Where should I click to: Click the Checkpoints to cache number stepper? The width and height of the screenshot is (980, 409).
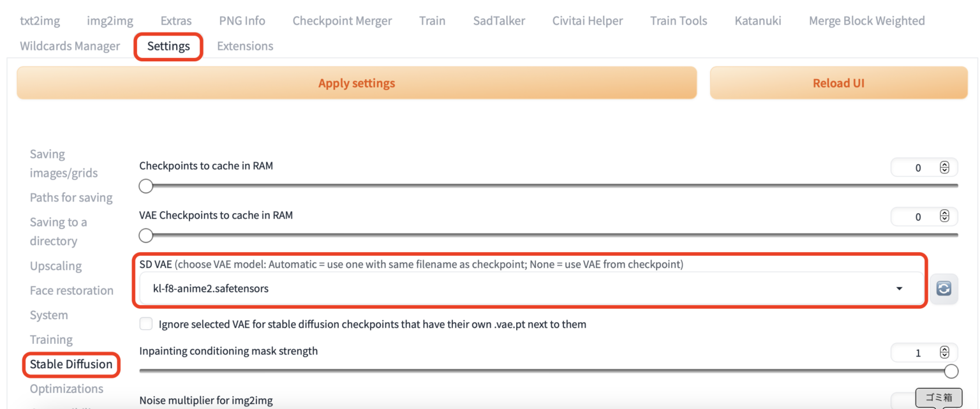[x=944, y=168]
